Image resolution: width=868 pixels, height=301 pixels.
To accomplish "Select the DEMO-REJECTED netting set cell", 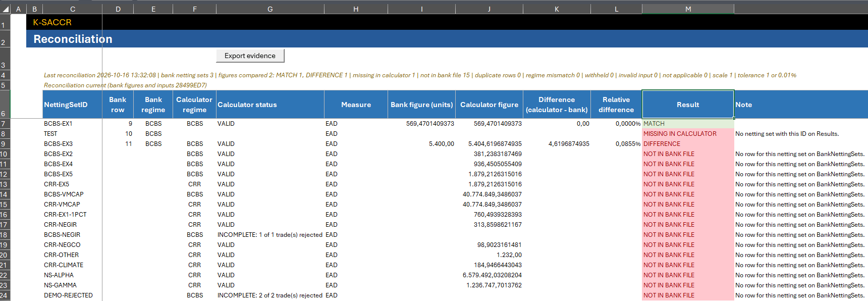I will tap(73, 295).
